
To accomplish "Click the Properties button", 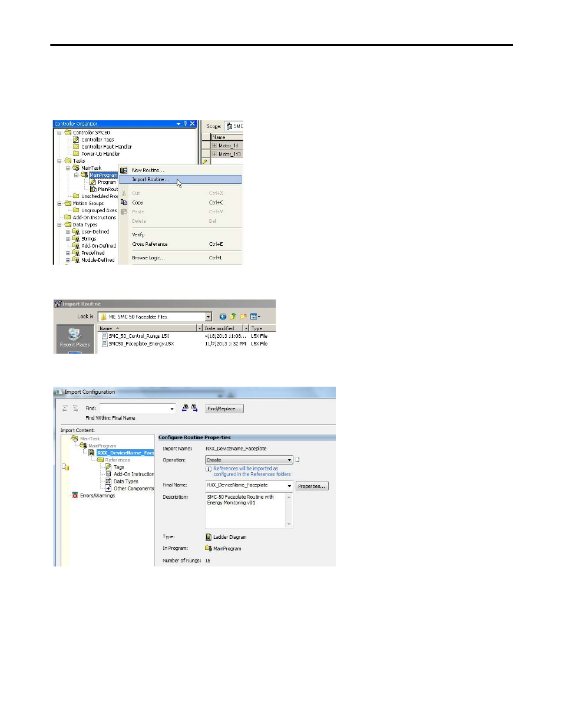I will [x=312, y=486].
